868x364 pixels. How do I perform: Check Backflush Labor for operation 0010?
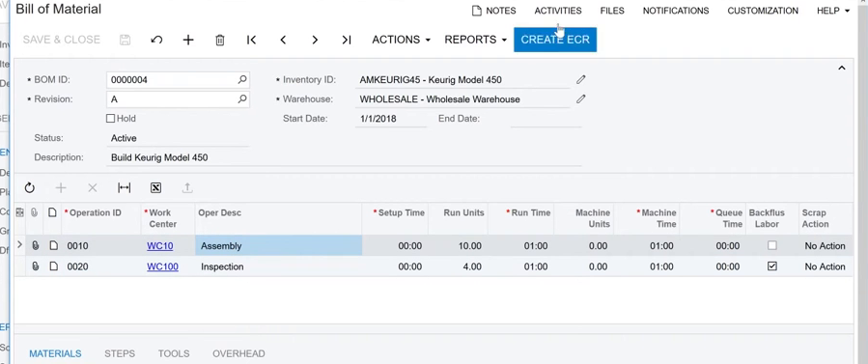point(772,245)
